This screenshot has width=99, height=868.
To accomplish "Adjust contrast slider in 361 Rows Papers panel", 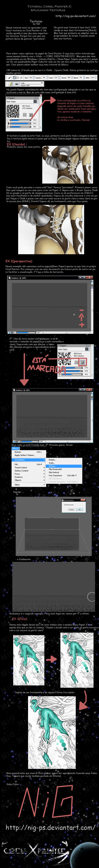I will pos(20,123).
